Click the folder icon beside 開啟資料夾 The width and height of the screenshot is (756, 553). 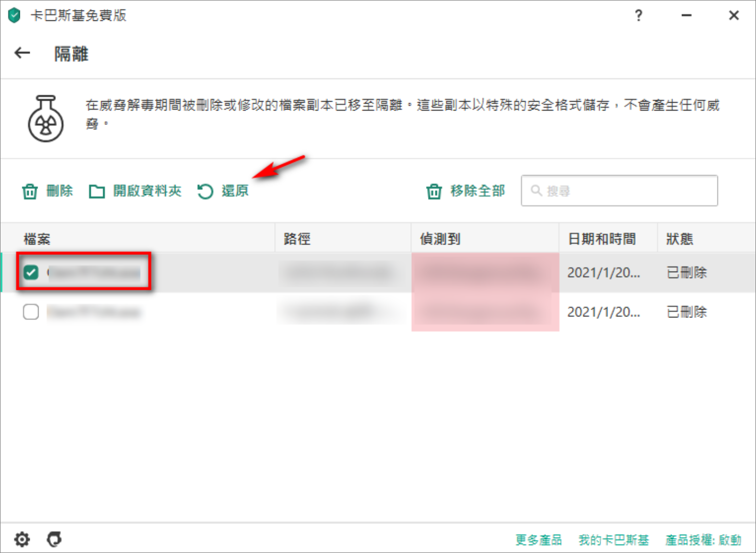97,192
